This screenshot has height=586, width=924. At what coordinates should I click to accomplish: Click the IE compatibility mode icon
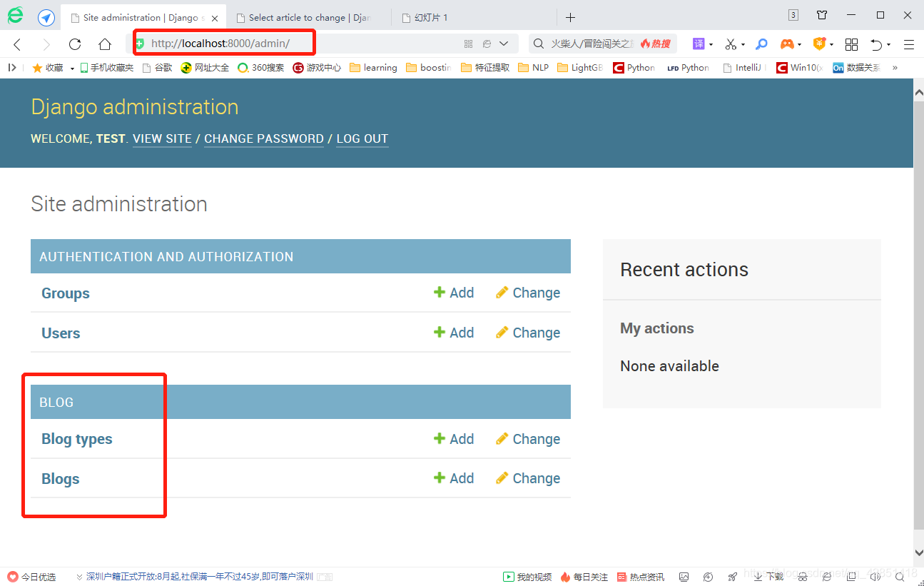click(x=487, y=44)
